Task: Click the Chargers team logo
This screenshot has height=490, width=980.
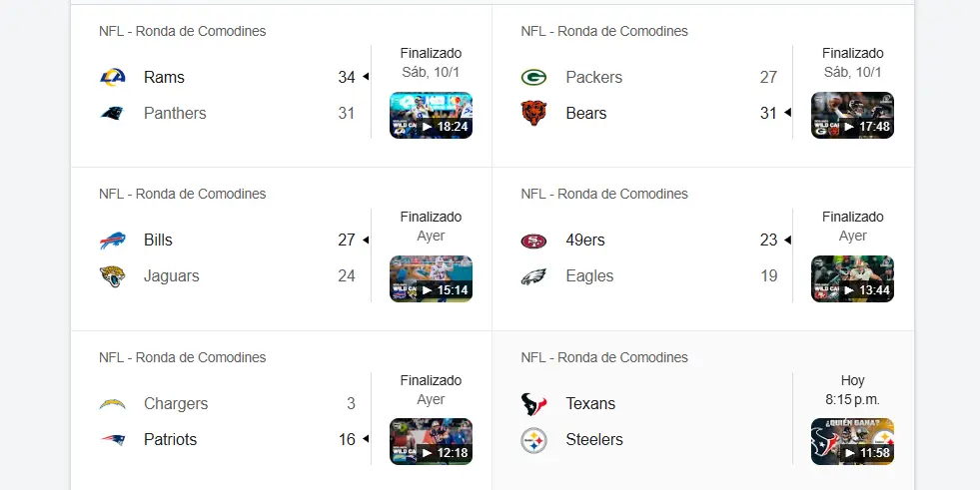Action: (113, 403)
